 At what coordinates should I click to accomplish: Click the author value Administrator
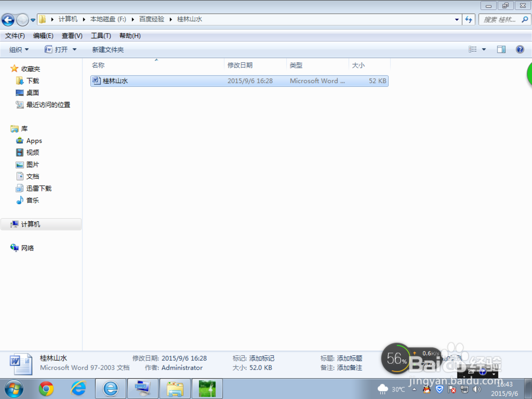pyautogui.click(x=182, y=368)
